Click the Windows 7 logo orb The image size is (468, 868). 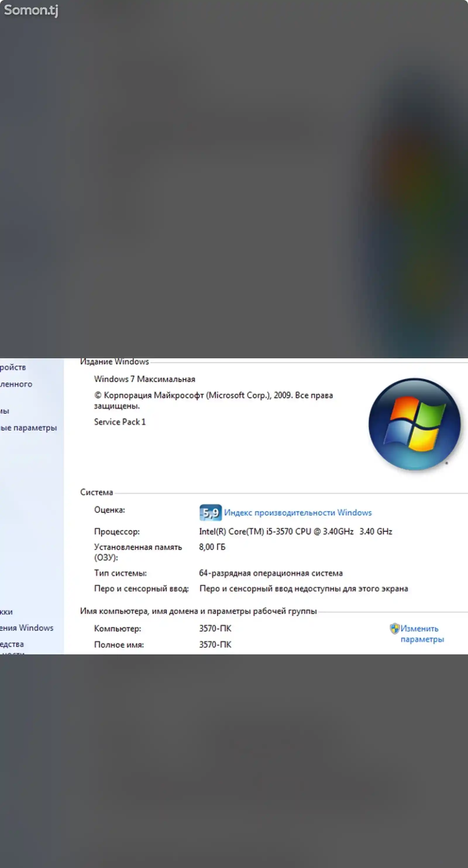click(414, 424)
